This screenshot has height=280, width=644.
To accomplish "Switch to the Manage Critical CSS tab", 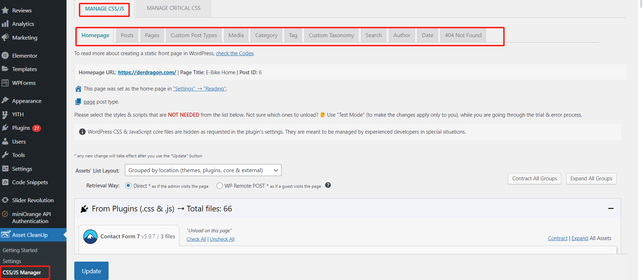I will pyautogui.click(x=174, y=8).
